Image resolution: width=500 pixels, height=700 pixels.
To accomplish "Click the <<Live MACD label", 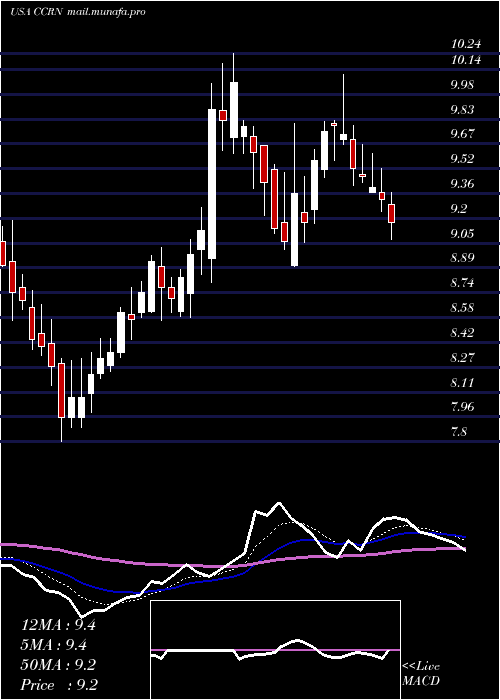I will point(421,673).
